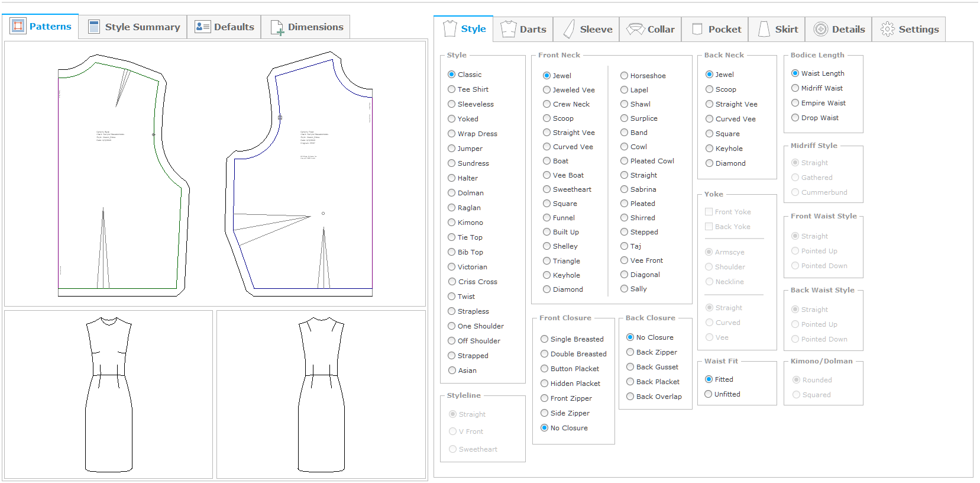Open the Details tab

[839, 29]
